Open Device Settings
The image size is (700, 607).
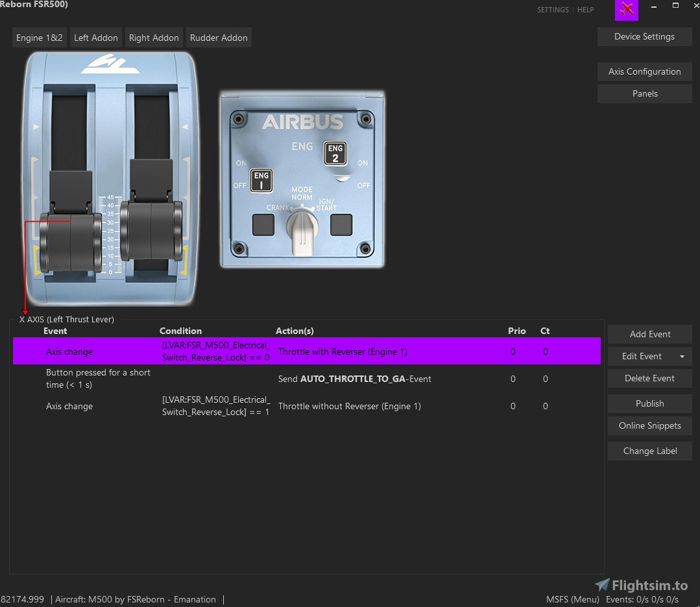644,37
